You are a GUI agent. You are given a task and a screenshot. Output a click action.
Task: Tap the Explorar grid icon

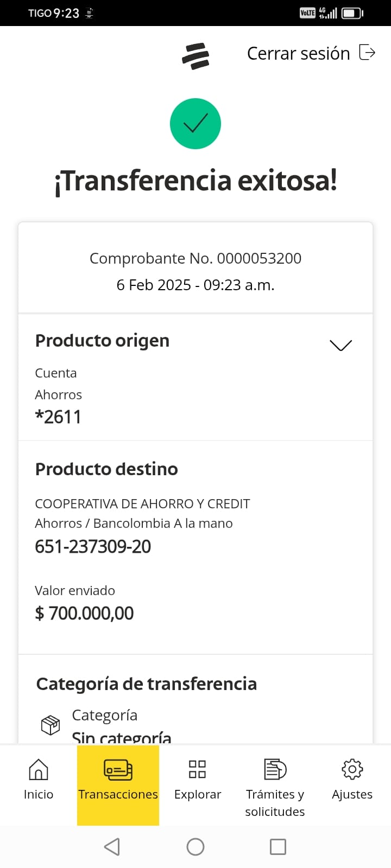(x=197, y=769)
